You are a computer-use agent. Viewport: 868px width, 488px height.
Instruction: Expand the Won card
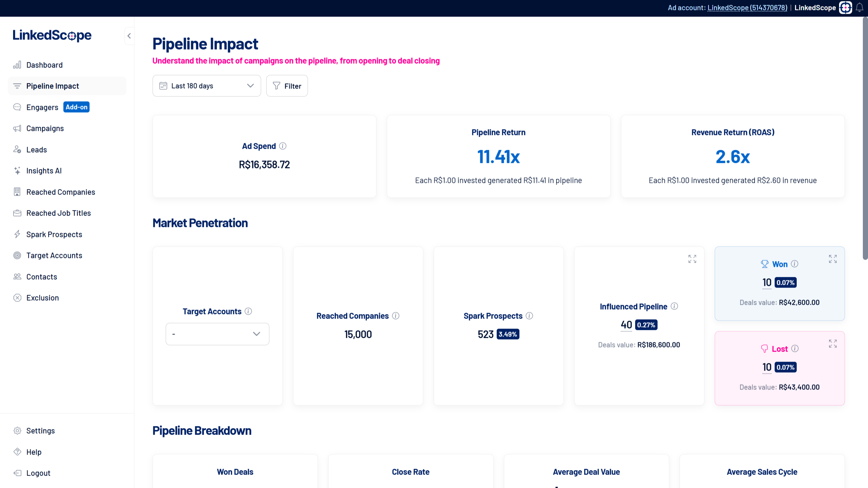click(x=833, y=259)
